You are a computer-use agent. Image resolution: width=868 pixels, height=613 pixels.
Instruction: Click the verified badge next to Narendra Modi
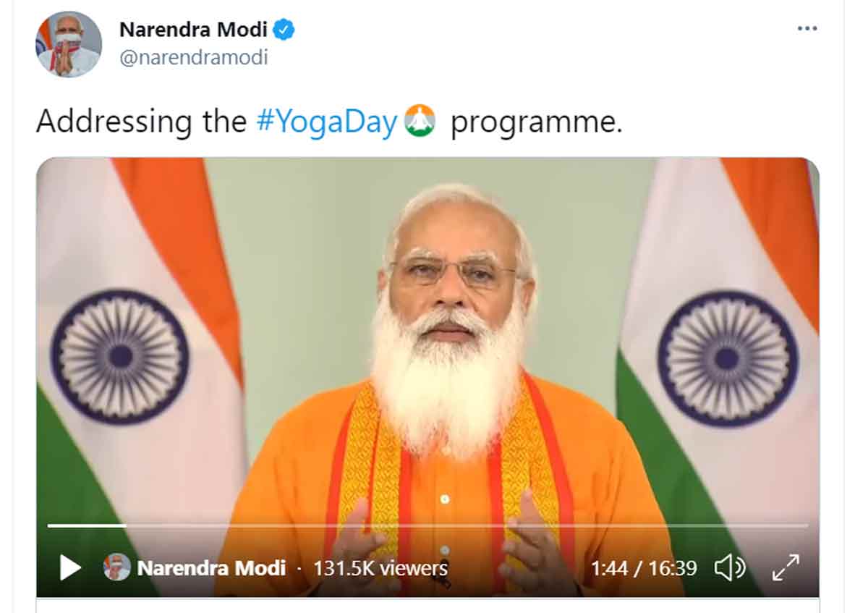pos(284,29)
